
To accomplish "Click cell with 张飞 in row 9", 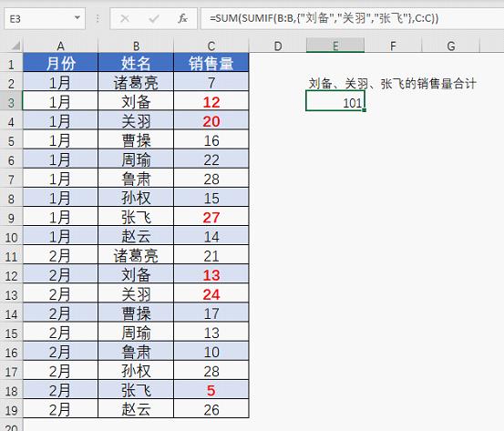I will pos(136,217).
